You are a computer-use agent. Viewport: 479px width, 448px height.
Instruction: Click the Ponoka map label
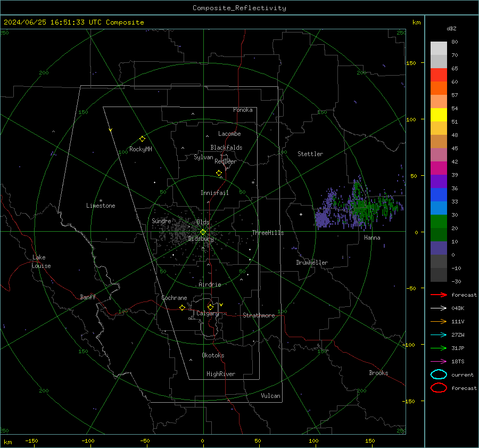pos(243,110)
